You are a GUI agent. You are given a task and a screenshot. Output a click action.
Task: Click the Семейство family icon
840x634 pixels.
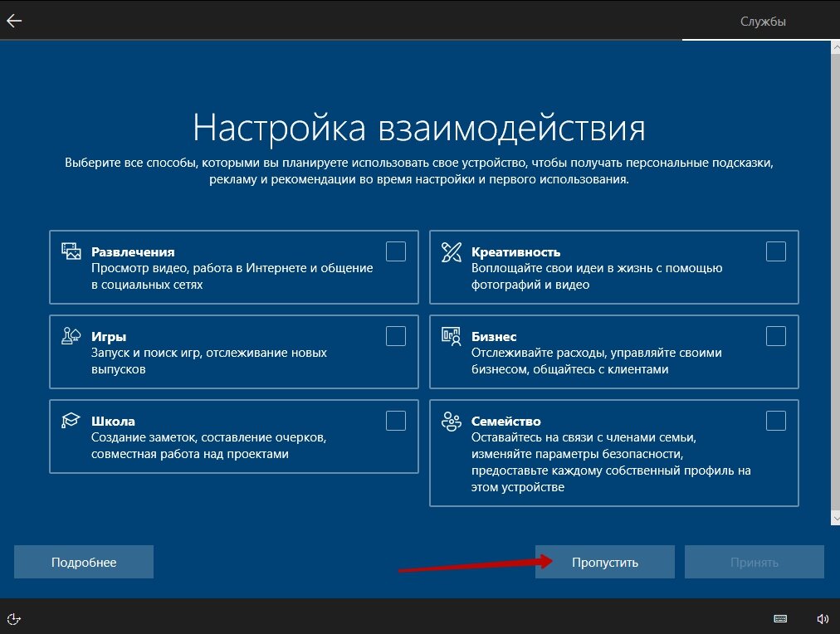click(x=450, y=420)
